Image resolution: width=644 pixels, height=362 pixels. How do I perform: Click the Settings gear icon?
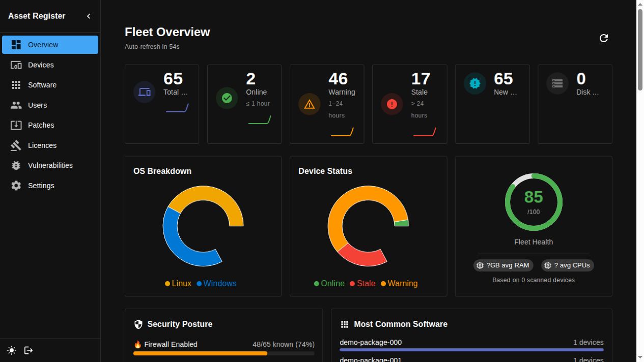[16, 186]
